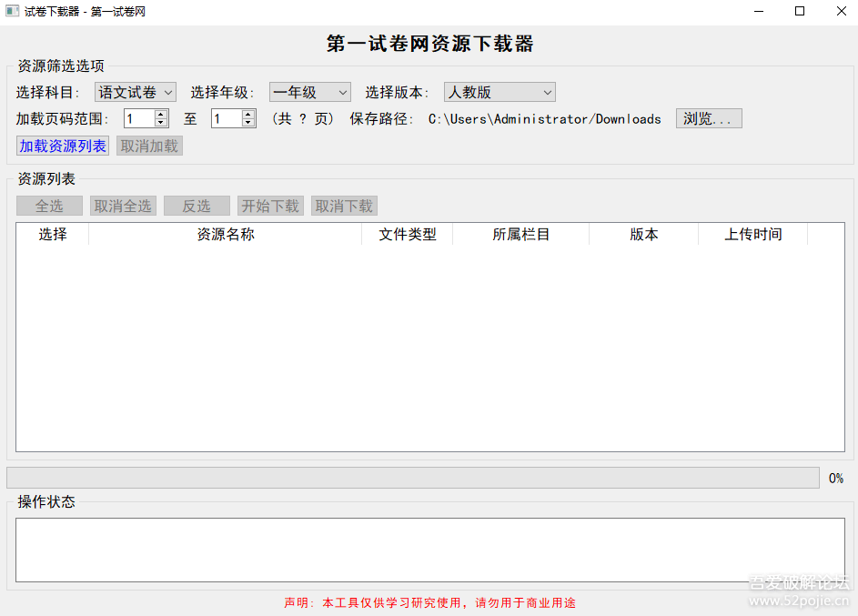Open the 选择科目 subject dropdown
This screenshot has width=858, height=616.
click(x=136, y=93)
